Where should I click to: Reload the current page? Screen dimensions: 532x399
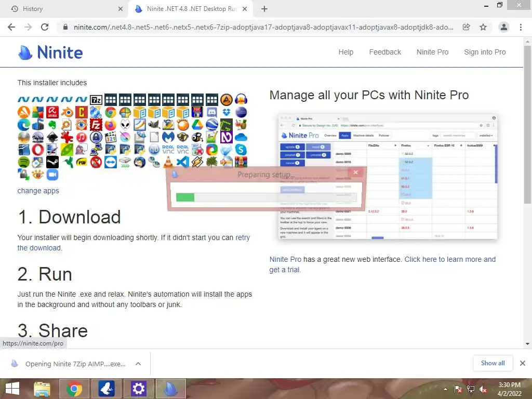click(45, 27)
